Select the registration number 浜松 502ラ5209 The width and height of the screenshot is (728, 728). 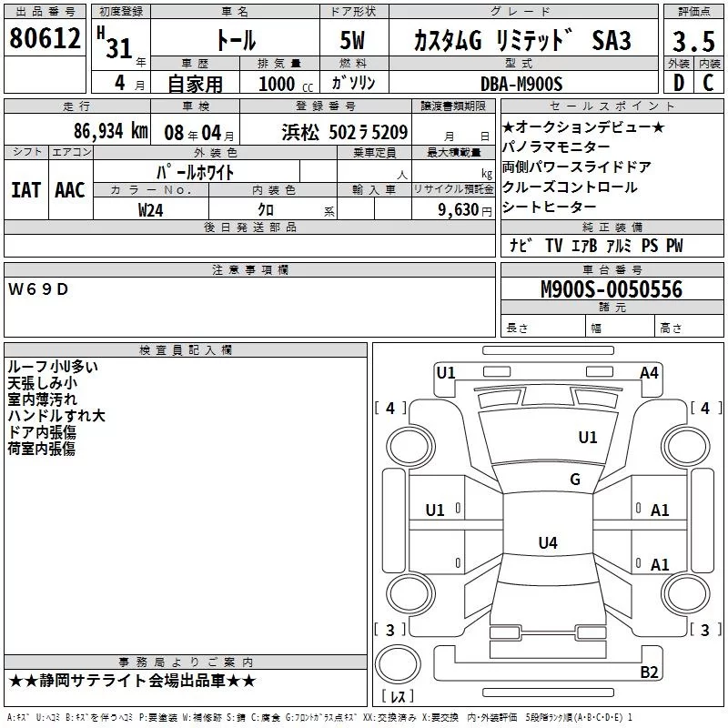point(345,133)
